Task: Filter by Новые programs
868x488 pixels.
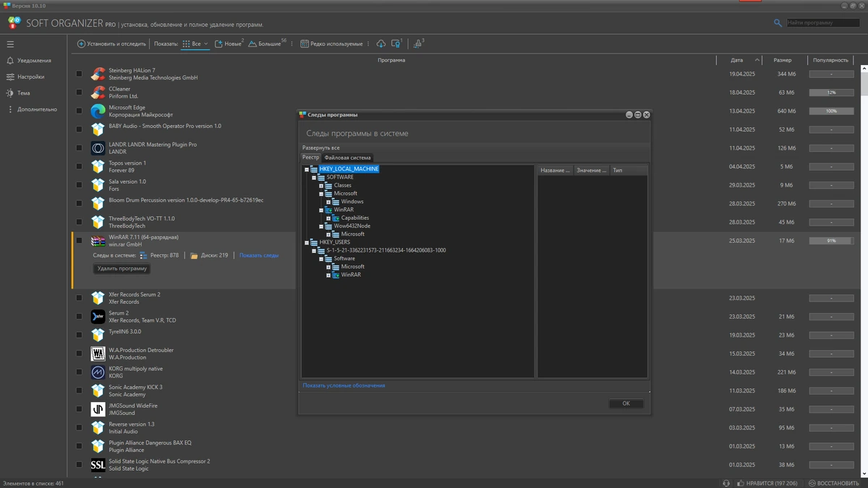Action: tap(229, 44)
